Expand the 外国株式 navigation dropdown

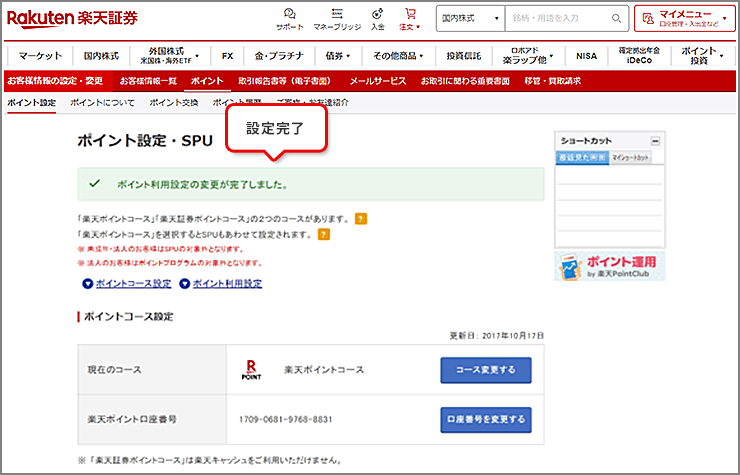coord(170,56)
